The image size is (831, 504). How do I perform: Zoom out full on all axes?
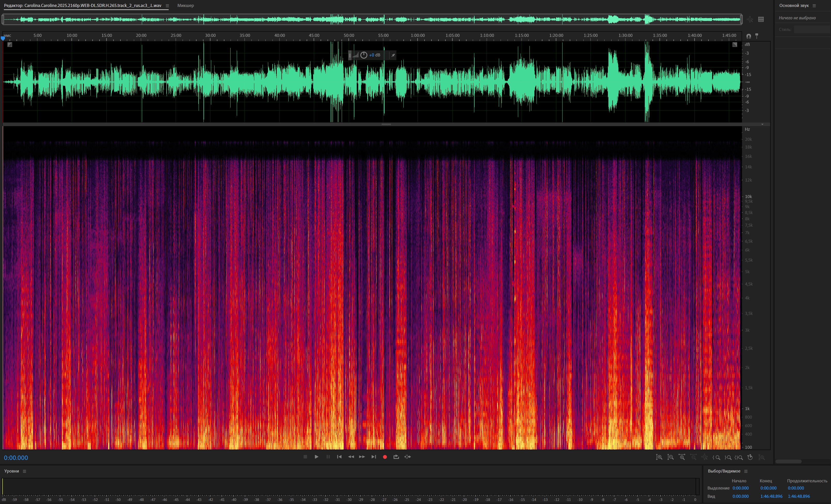coord(705,457)
